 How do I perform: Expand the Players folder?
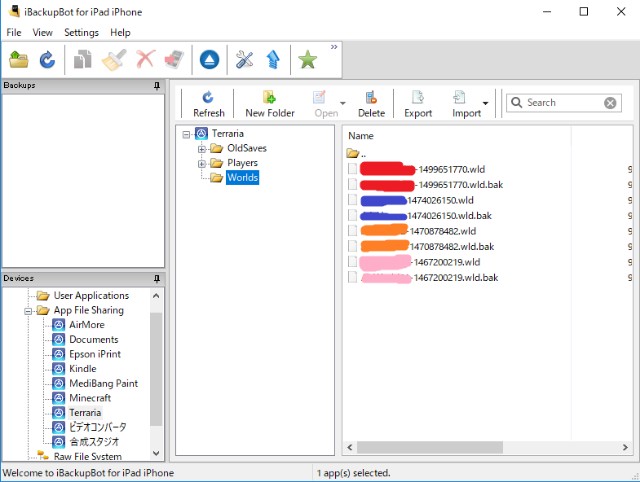[x=202, y=164]
